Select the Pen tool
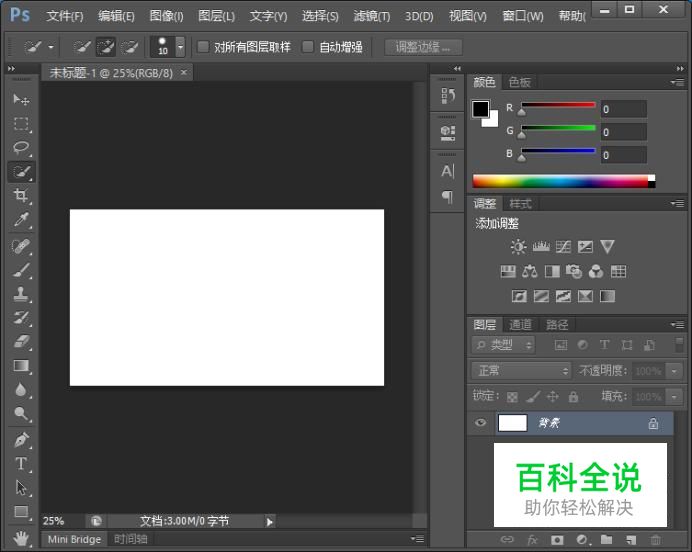Screen dimensions: 692x552 pos(21,439)
